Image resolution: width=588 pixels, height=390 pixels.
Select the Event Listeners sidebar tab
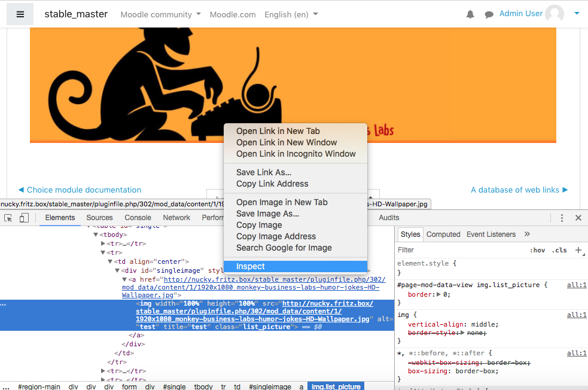click(491, 234)
